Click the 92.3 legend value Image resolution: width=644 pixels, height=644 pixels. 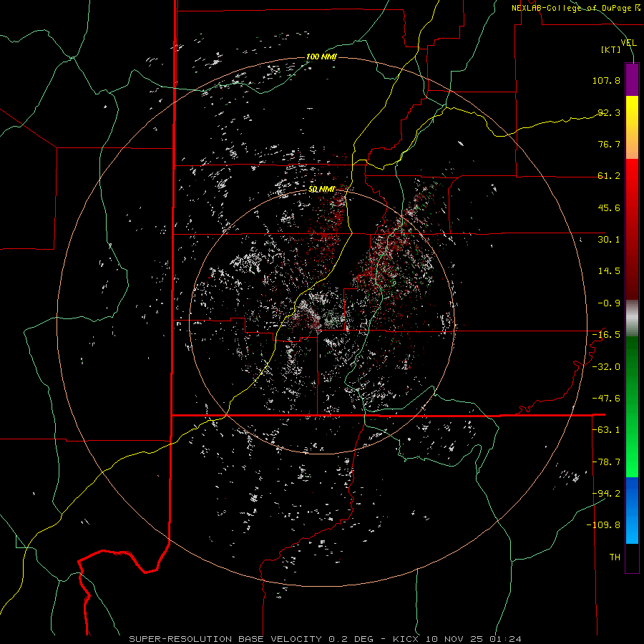coord(609,112)
